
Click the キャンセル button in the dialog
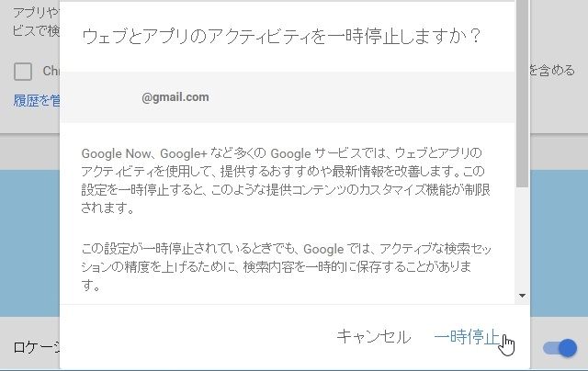[374, 336]
